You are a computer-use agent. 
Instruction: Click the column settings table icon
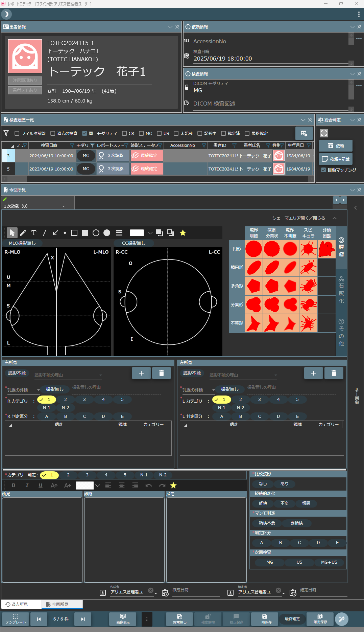click(x=304, y=133)
